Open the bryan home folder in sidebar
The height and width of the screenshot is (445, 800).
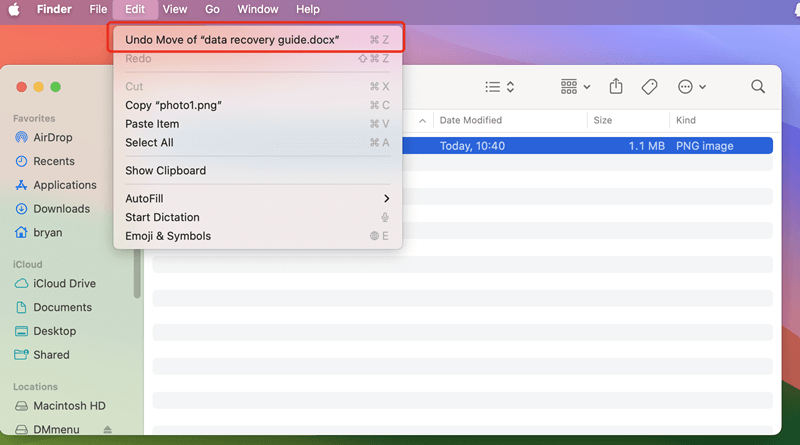[39, 233]
